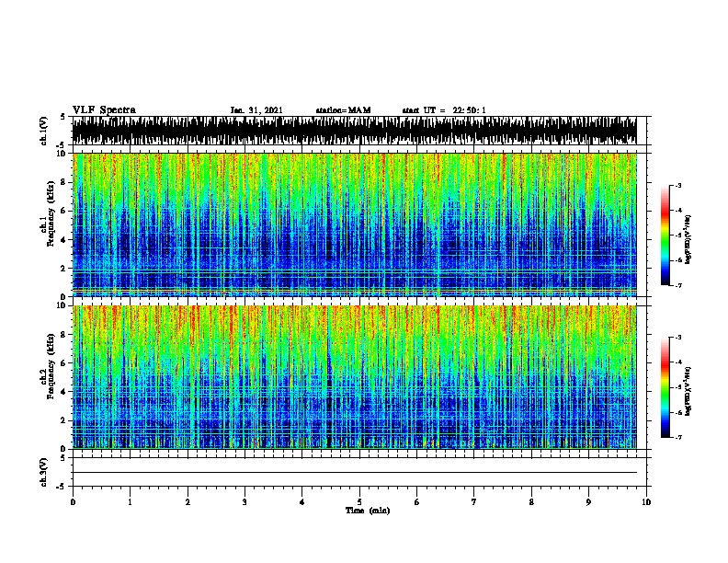Viewport: 728px width, 563px height.
Task: Click time axis tick label "8"
Action: [531, 502]
